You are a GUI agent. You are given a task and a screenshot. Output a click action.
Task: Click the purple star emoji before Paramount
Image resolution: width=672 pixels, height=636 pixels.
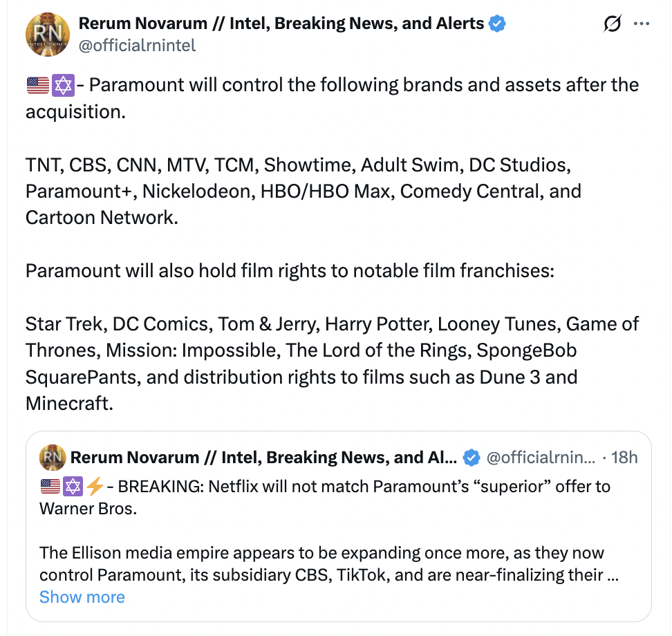(x=63, y=86)
